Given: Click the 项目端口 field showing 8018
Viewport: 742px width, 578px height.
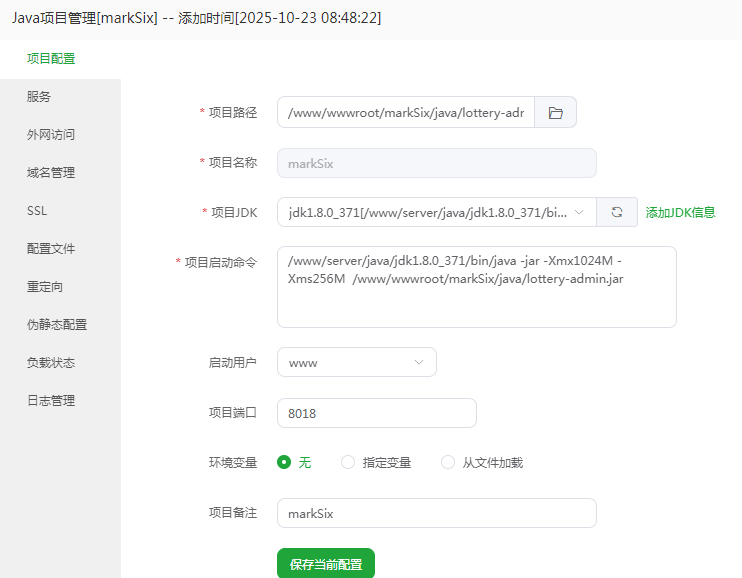Looking at the screenshot, I should pos(376,413).
